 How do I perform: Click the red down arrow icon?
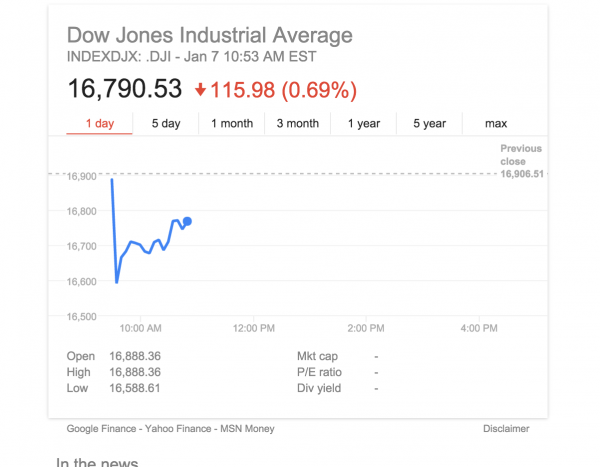[200, 90]
